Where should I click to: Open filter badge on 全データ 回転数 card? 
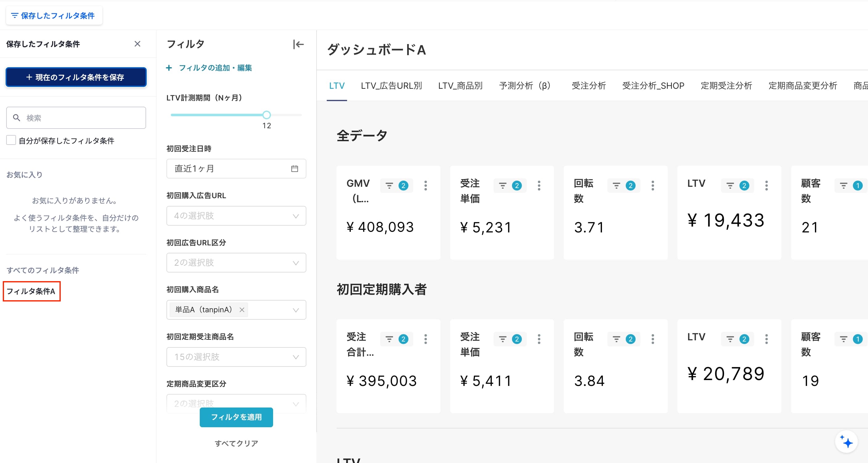624,186
